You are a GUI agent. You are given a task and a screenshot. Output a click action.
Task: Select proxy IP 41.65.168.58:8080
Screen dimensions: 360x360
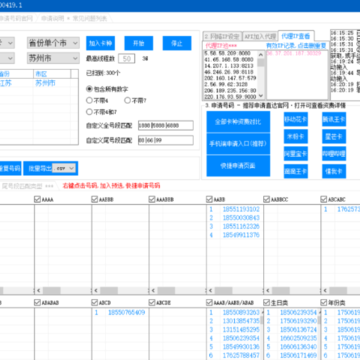click(x=228, y=60)
